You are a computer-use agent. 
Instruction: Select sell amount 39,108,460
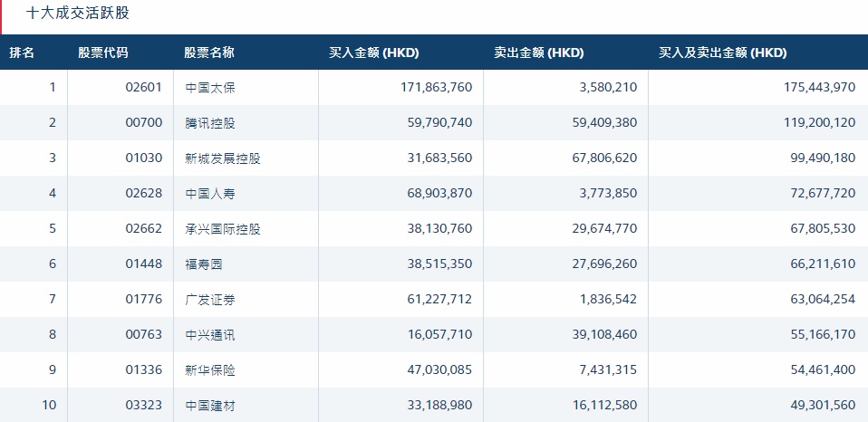pos(604,335)
